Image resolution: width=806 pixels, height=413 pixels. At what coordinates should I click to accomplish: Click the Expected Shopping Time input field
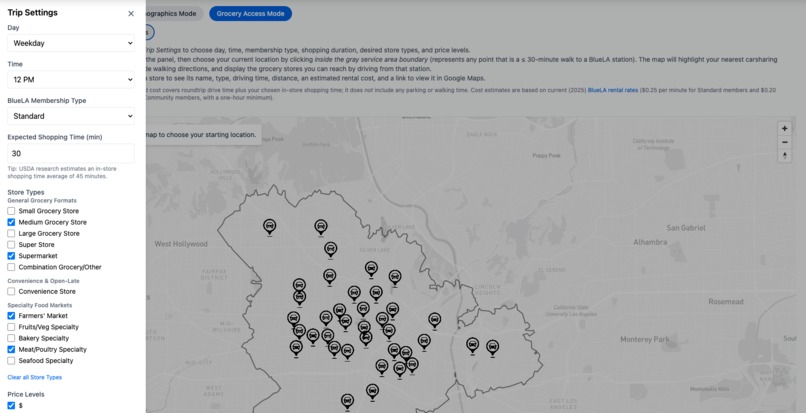tap(71, 153)
